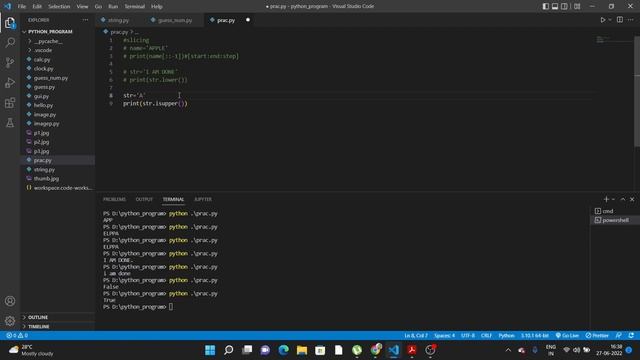
Task: Switch to the guess_num.py editor tab
Action: [x=175, y=20]
